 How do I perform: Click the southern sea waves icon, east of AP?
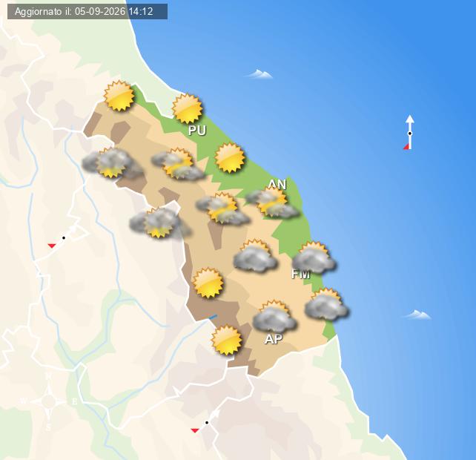click(x=417, y=315)
